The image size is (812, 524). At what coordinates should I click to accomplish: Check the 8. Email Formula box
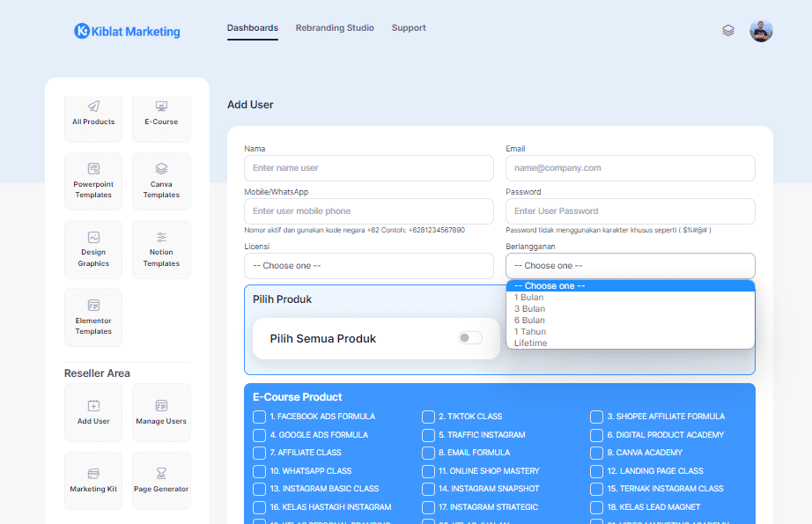tap(428, 453)
